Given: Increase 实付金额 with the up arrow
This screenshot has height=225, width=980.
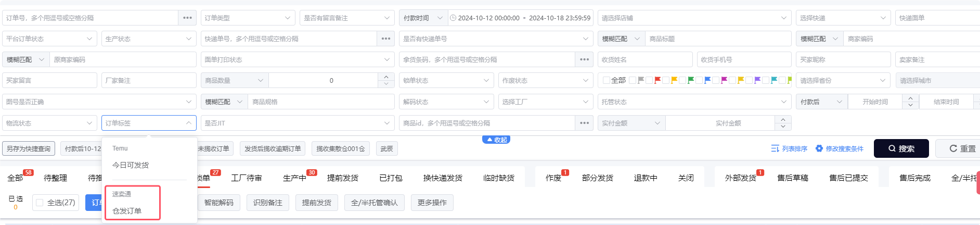Looking at the screenshot, I should click(x=783, y=119).
